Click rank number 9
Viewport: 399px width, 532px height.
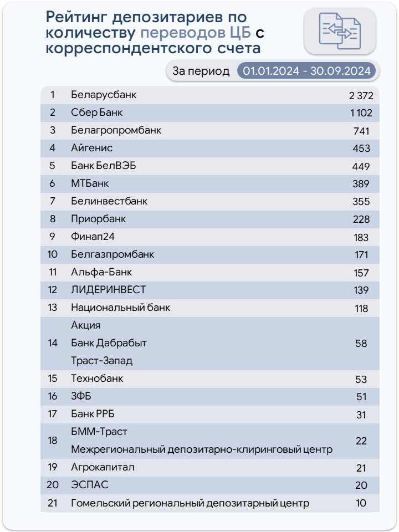click(x=52, y=237)
